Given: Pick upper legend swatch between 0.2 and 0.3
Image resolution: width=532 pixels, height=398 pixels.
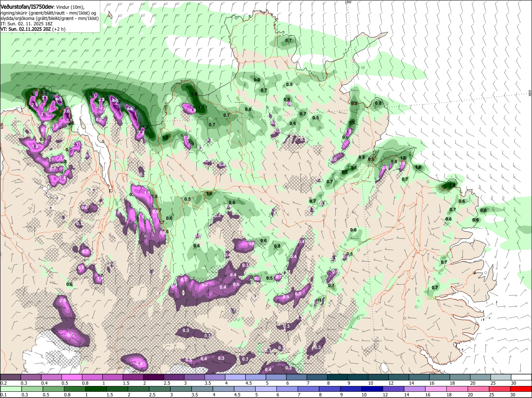Looking at the screenshot, I should (10, 377).
